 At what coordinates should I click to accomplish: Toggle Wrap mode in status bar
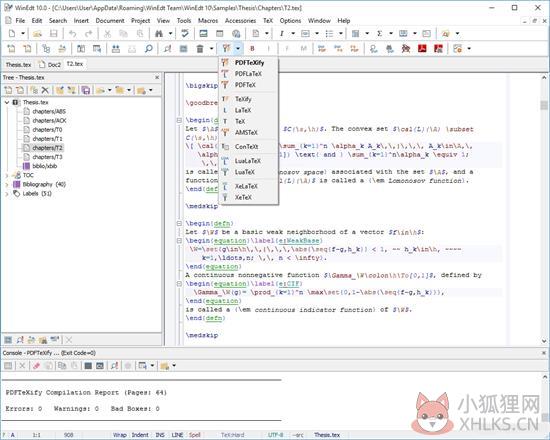[120, 435]
